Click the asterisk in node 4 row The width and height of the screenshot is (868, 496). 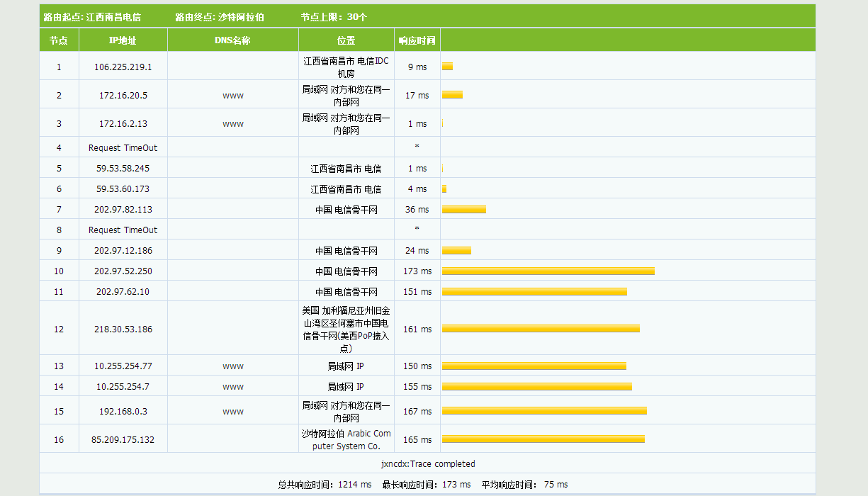(417, 147)
